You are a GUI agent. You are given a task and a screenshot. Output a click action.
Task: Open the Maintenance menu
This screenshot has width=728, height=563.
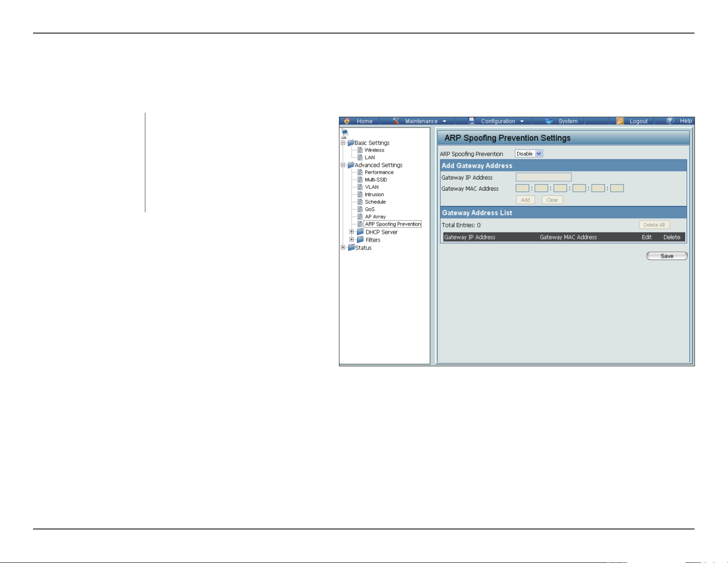[421, 121]
